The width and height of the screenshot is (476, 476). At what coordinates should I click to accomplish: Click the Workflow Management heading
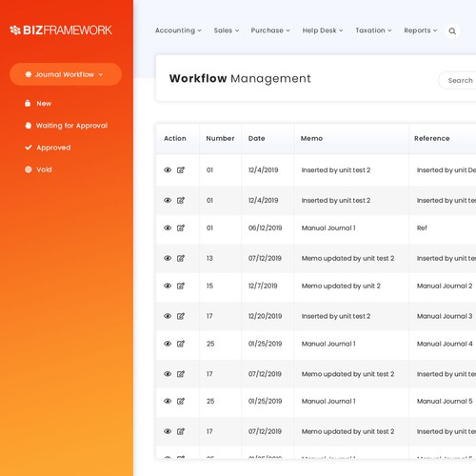240,78
